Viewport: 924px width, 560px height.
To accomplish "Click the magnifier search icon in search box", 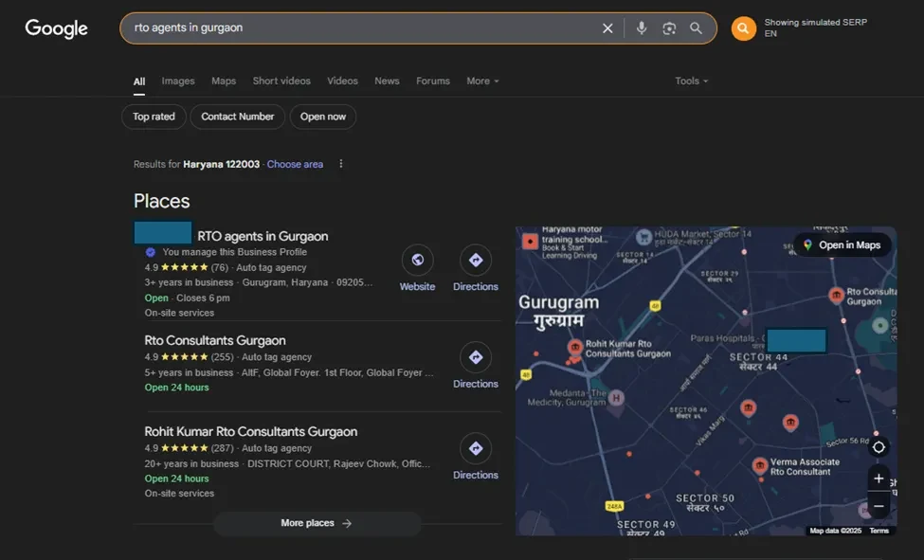I will point(696,28).
